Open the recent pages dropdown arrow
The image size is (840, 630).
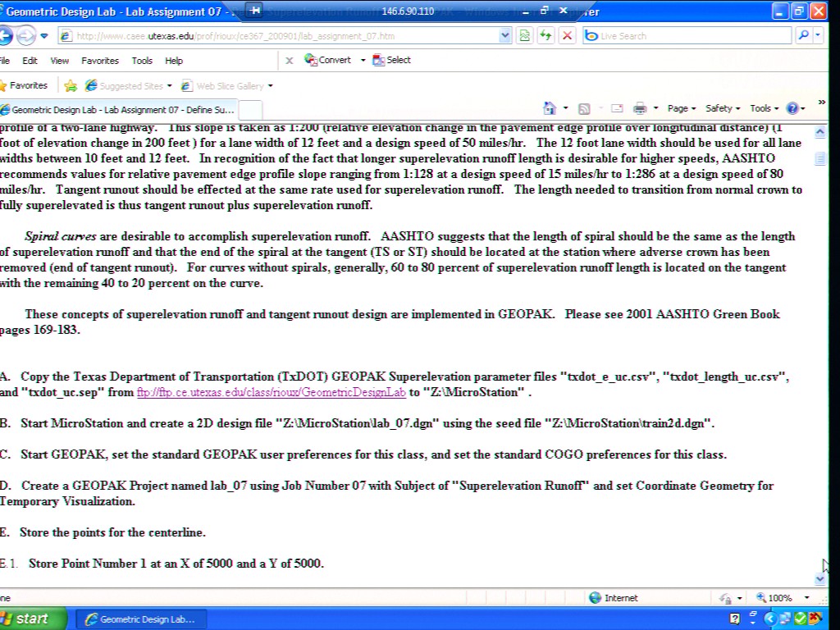click(x=44, y=36)
